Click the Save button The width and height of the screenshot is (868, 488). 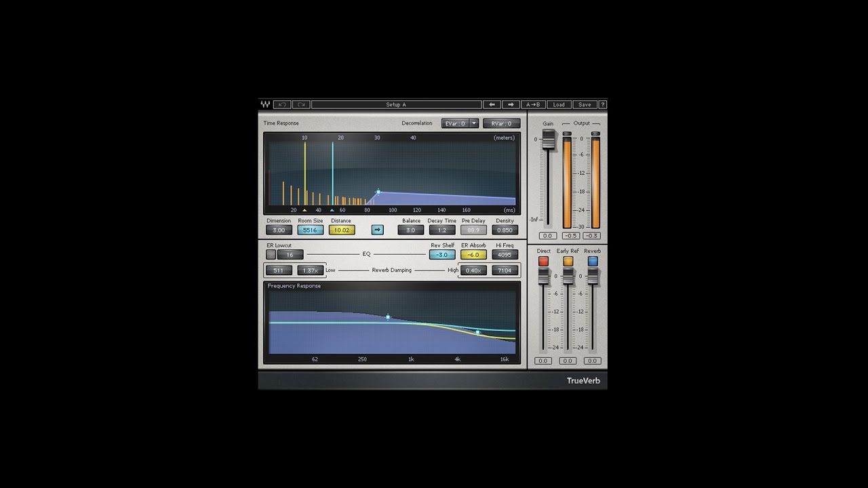tap(585, 104)
